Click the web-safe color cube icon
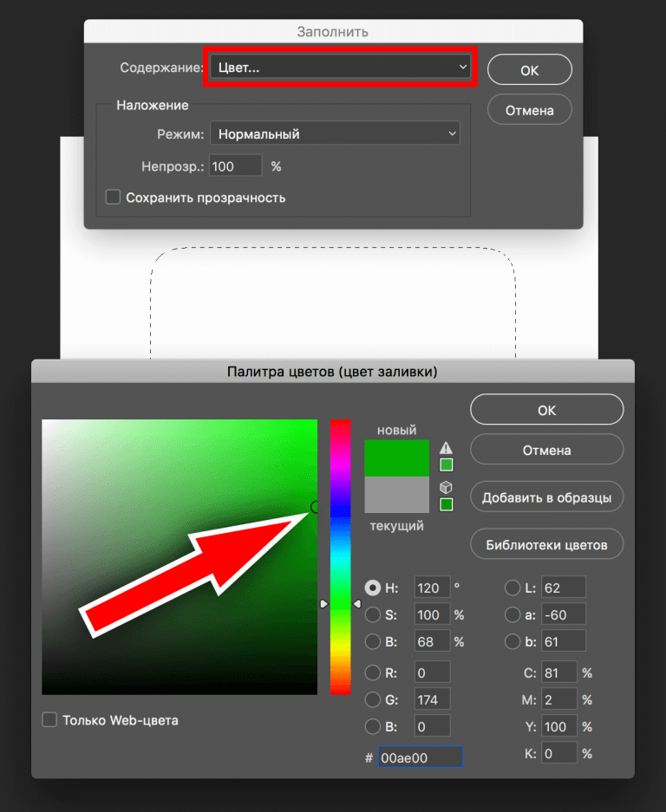666x812 pixels. pyautogui.click(x=446, y=487)
